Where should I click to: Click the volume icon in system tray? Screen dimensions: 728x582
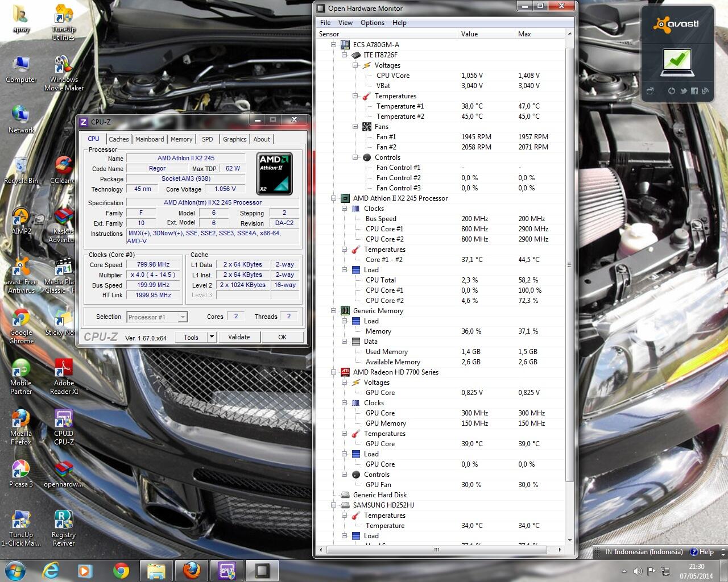click(638, 571)
